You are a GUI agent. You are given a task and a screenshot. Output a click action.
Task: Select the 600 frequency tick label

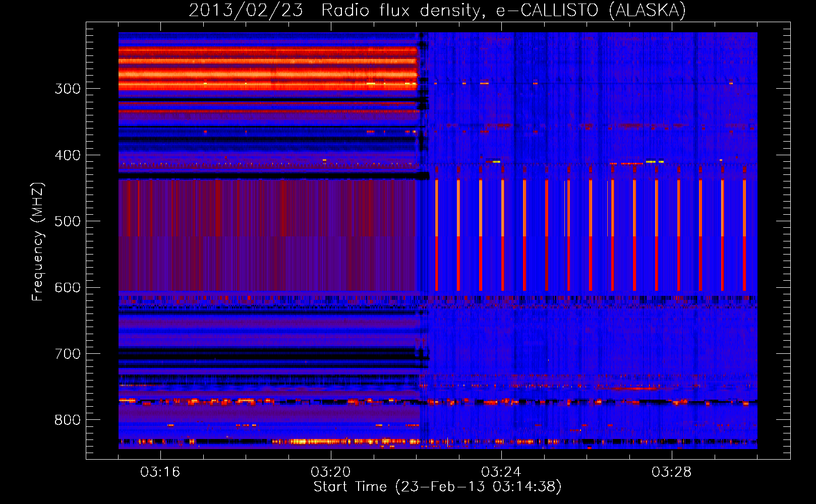point(68,288)
